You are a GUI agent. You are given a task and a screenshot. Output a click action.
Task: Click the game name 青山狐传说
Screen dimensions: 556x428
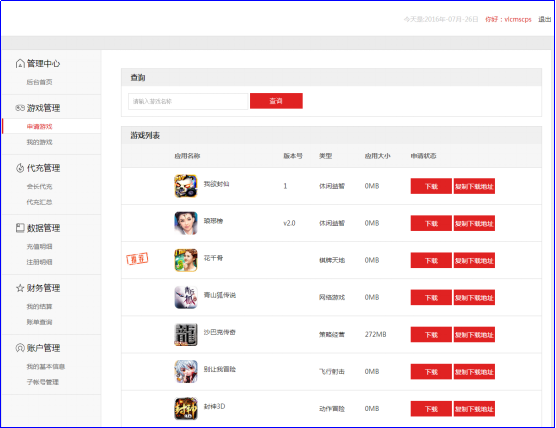tap(219, 295)
